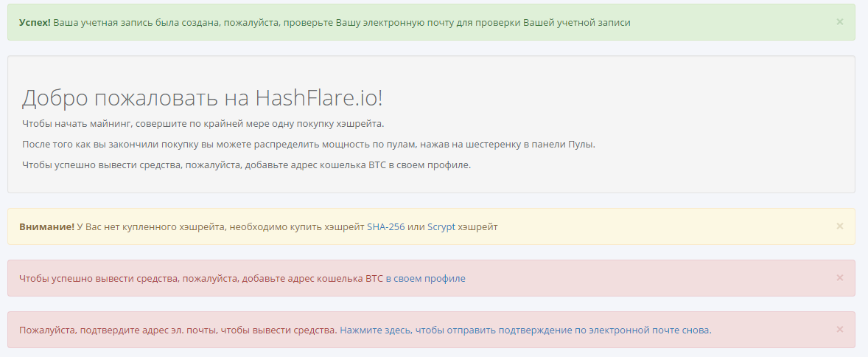Click 'Нажмите здесь' to resend email confirmation
Image resolution: width=868 pixels, height=357 pixels.
pyautogui.click(x=525, y=330)
